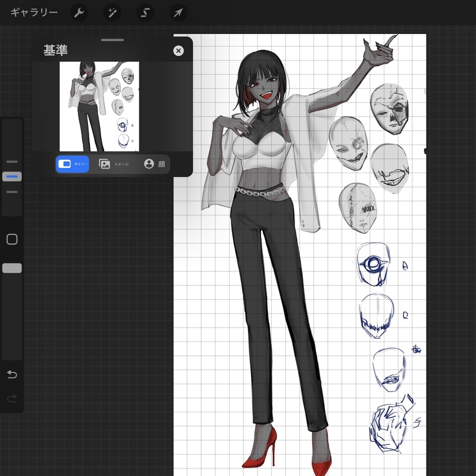Return to the ギャラリー gallery
476x476 pixels.
34,12
